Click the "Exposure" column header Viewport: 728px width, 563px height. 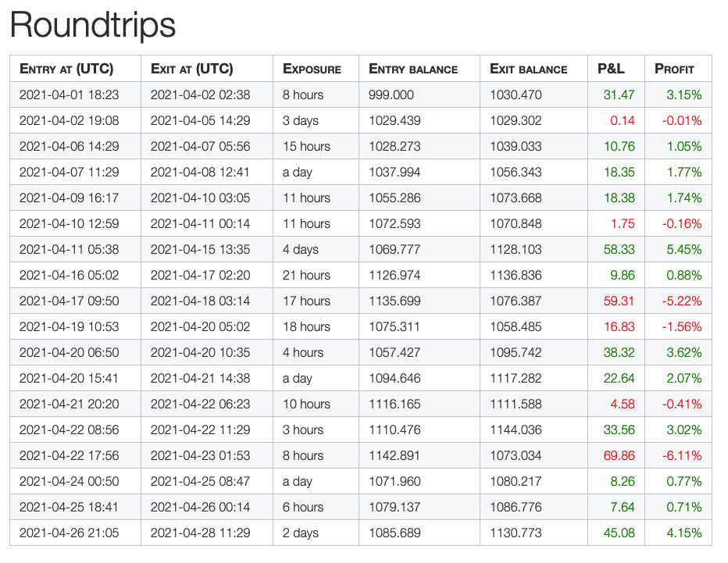[x=312, y=69]
